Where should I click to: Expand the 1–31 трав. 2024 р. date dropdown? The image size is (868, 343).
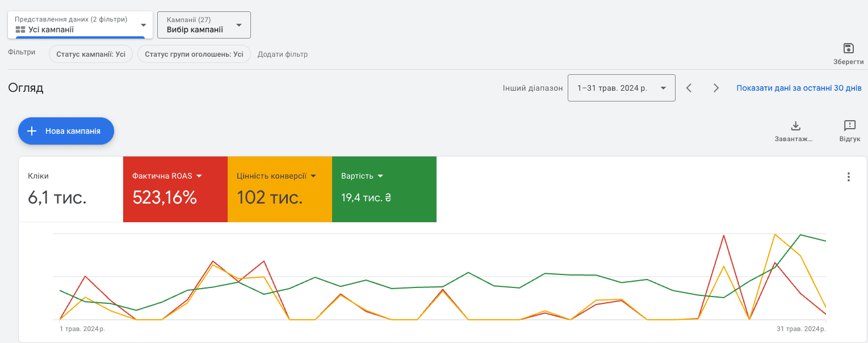click(x=622, y=88)
